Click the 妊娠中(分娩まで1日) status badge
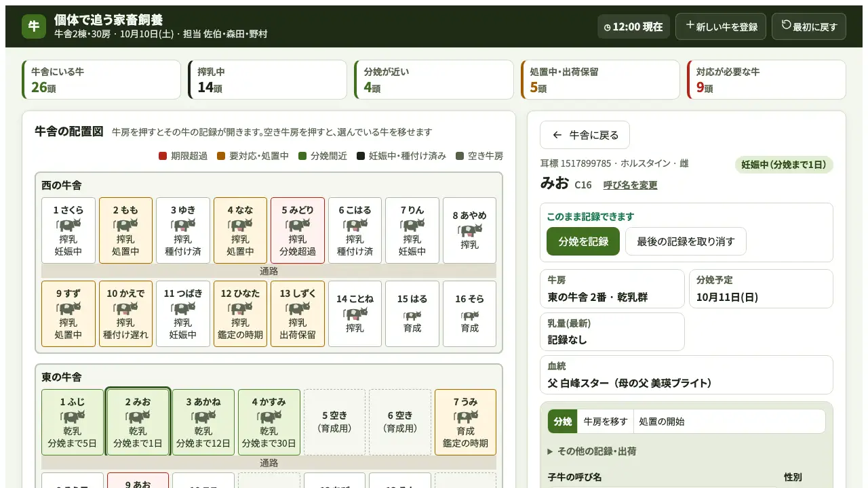The height and width of the screenshot is (488, 868). [784, 165]
